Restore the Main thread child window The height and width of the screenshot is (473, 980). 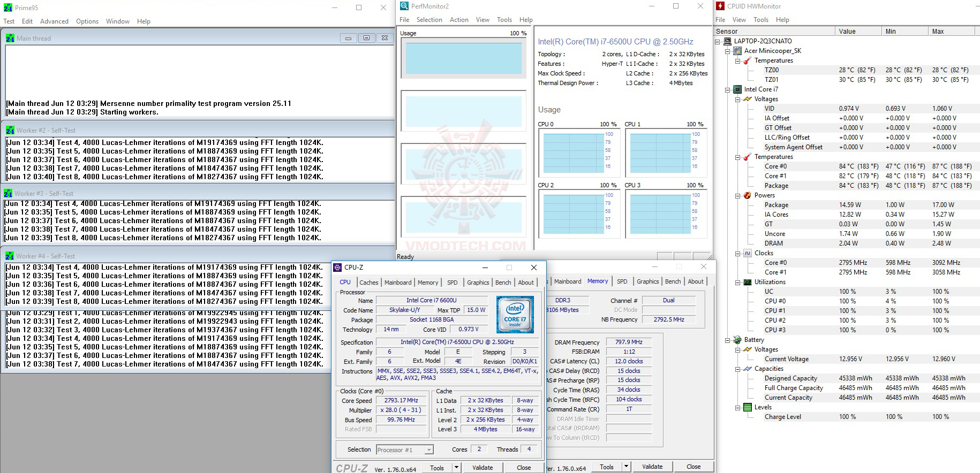tap(366, 38)
